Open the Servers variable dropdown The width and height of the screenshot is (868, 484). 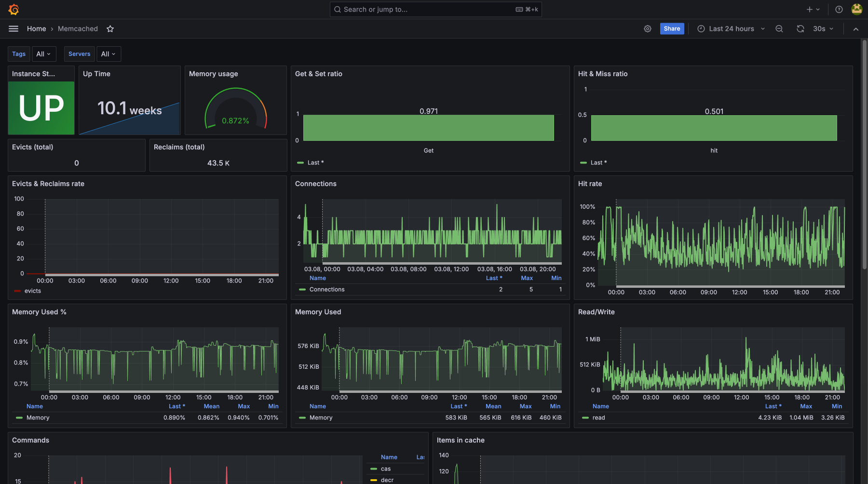pyautogui.click(x=108, y=54)
